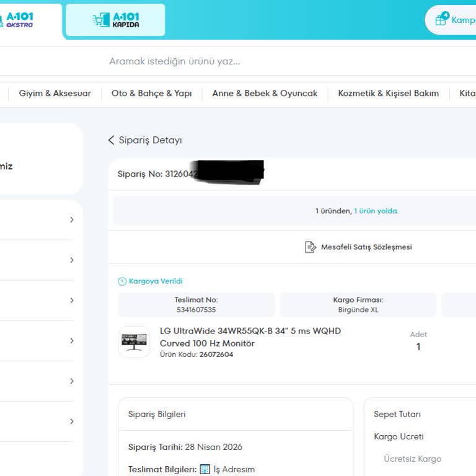Open Anne & Bebek & Oyuncak category
Viewport: 476px width, 476px height.
pyautogui.click(x=265, y=93)
